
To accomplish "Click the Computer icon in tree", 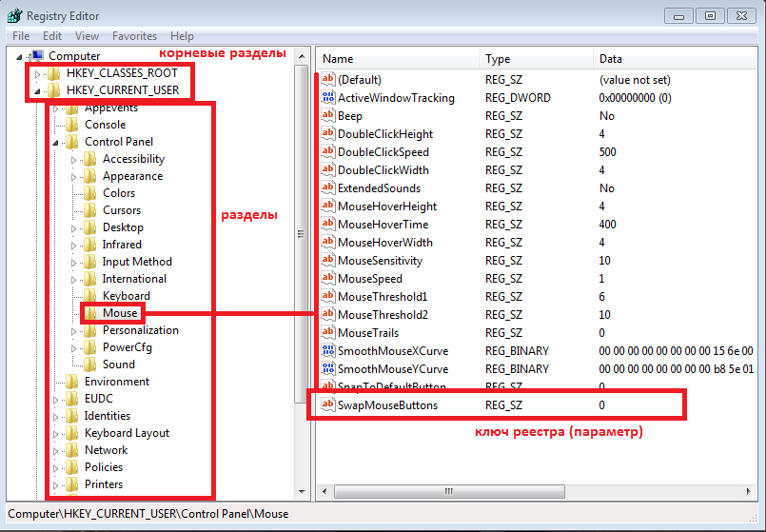I will point(37,56).
